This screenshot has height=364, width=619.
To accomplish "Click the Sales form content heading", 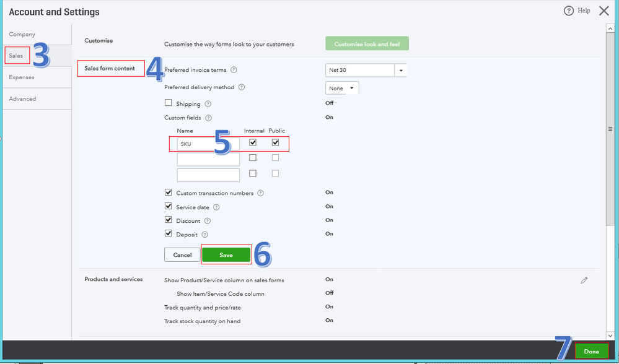I will click(x=110, y=68).
